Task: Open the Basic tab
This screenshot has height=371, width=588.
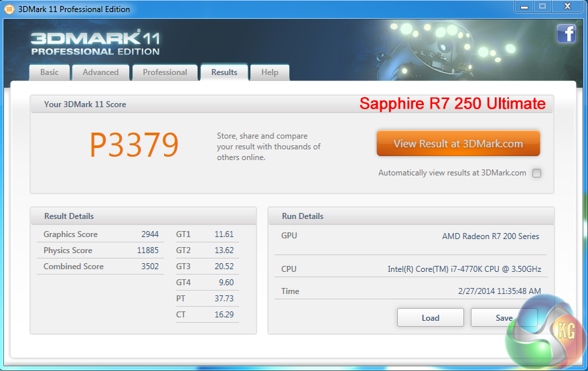Action: pos(50,72)
